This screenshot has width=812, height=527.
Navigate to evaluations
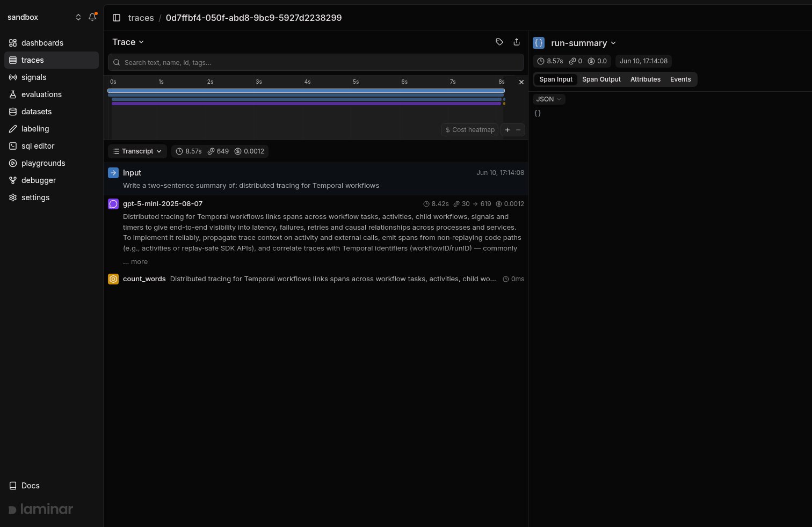coord(52,94)
